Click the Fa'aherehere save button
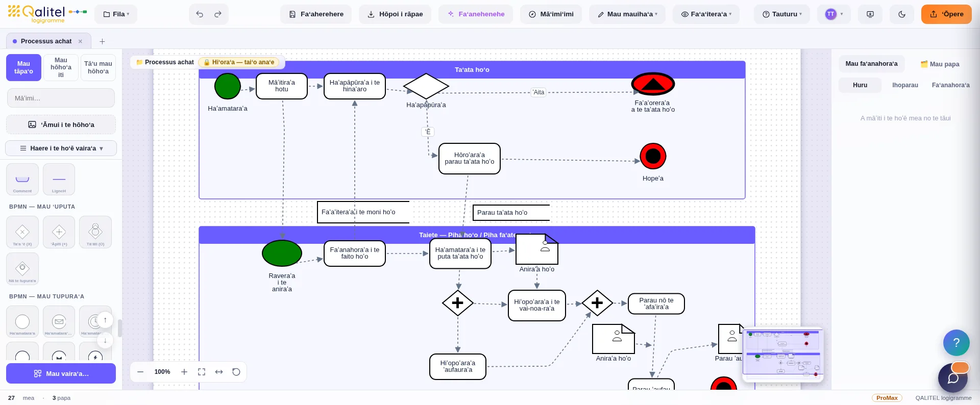 [316, 14]
